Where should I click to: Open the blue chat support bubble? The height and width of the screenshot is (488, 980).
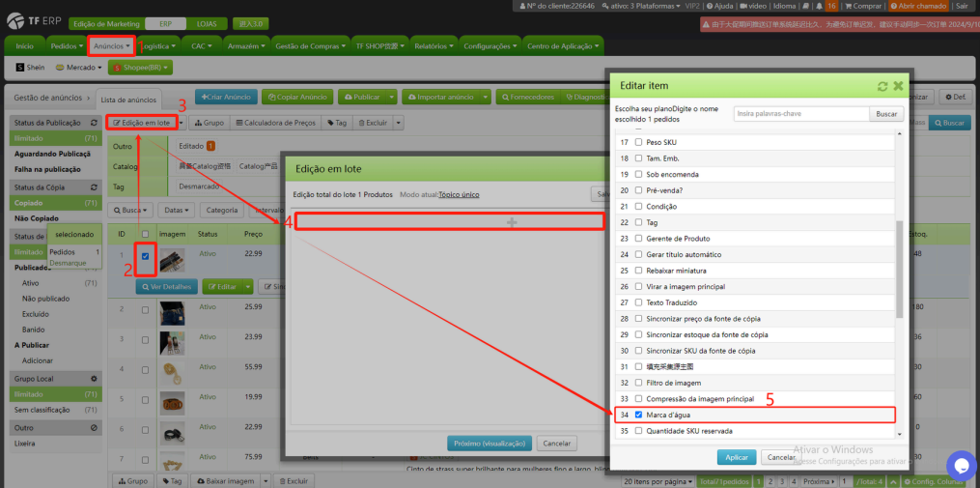(961, 466)
